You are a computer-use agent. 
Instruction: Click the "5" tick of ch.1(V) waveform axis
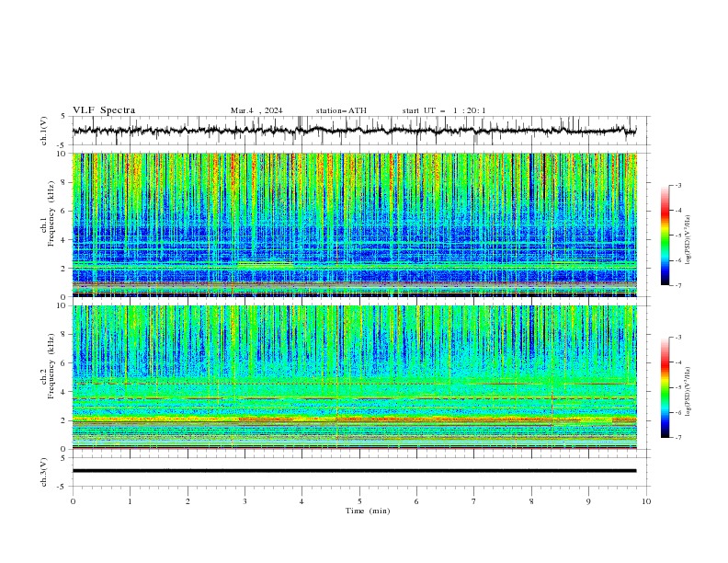[x=64, y=117]
